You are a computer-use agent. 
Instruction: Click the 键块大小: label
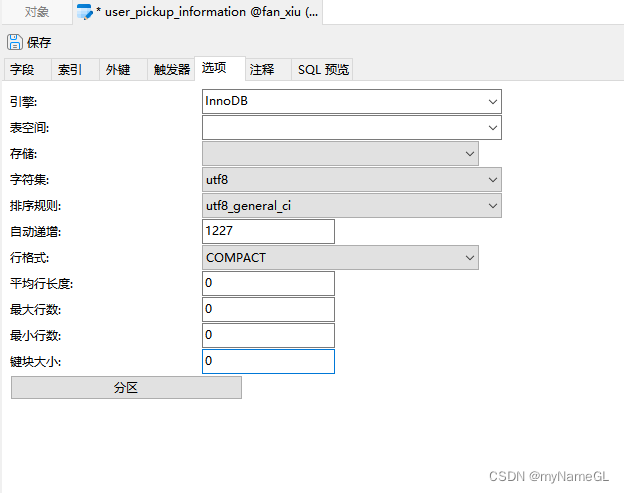click(x=35, y=361)
